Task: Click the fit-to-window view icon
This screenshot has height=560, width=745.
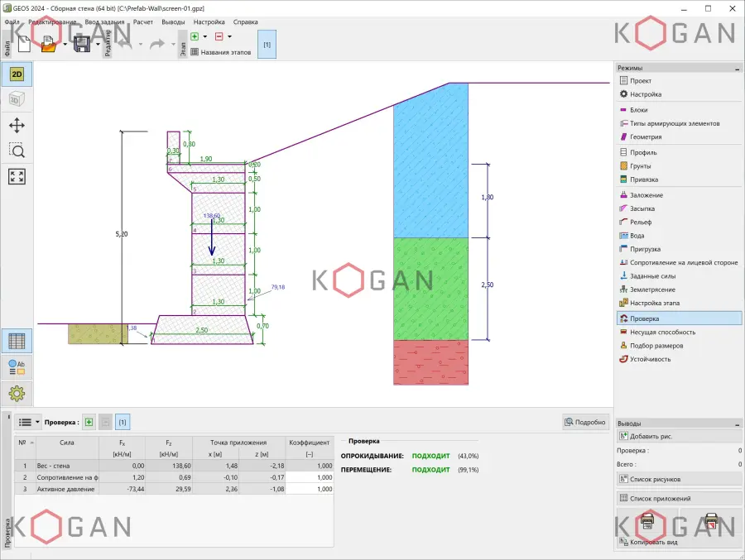Action: [17, 176]
